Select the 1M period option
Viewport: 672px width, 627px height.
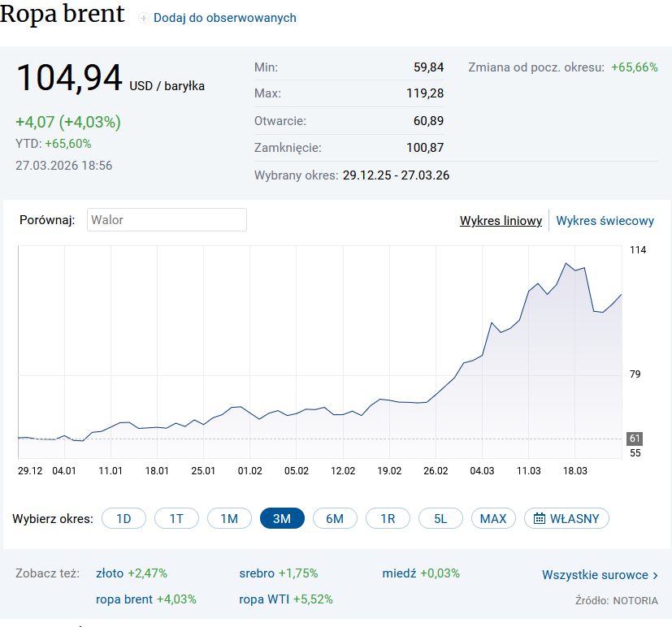coord(229,519)
